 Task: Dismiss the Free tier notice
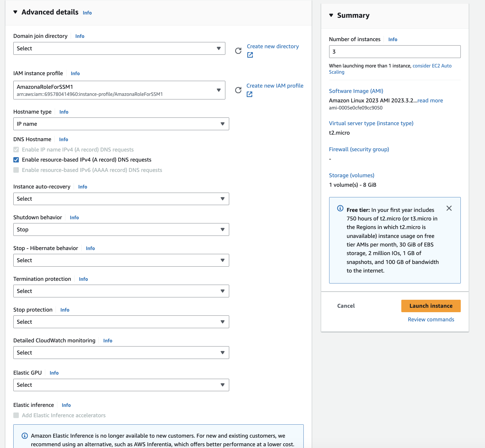449,208
